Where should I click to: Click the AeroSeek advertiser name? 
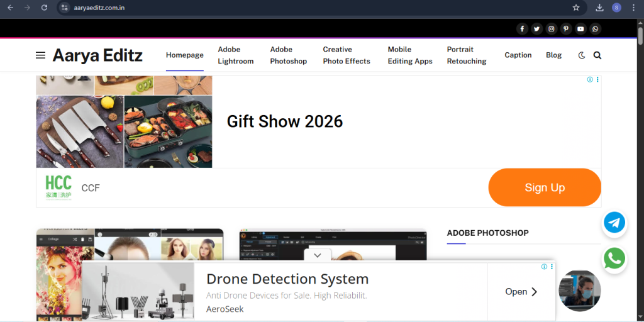click(x=225, y=309)
